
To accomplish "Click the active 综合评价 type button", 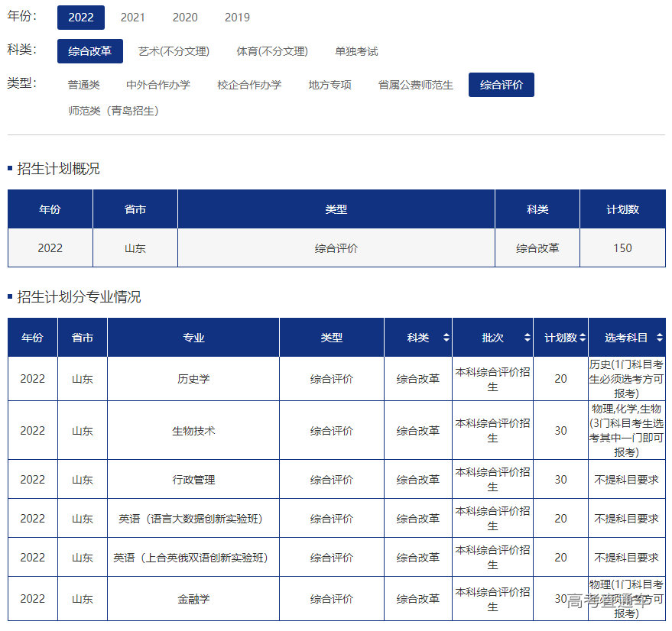I will (x=502, y=85).
